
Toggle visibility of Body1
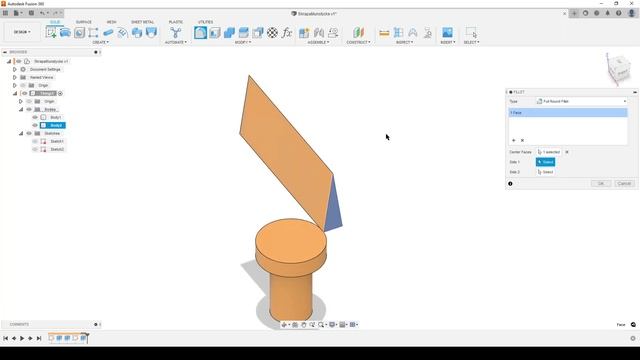point(35,118)
